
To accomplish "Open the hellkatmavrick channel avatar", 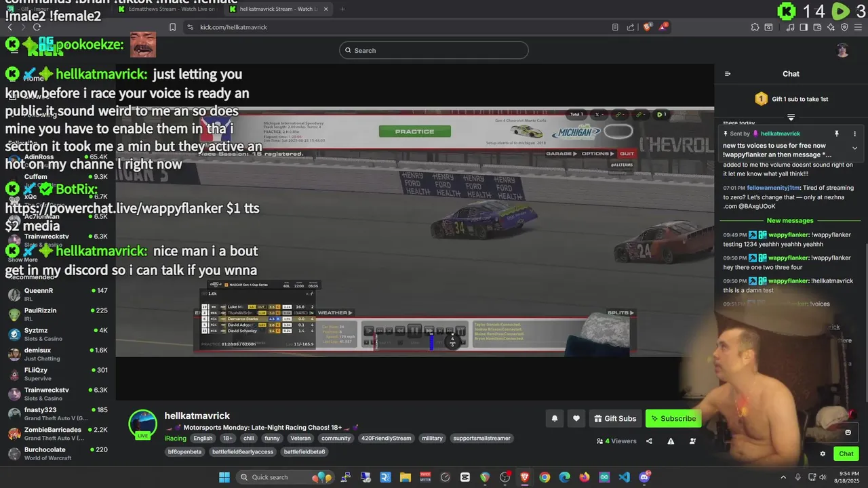I will point(143,424).
